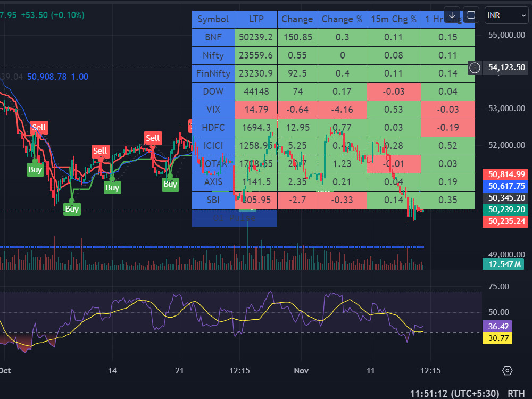
Task: Click the +53.50 (+0.10%) change text
Action: [53, 15]
